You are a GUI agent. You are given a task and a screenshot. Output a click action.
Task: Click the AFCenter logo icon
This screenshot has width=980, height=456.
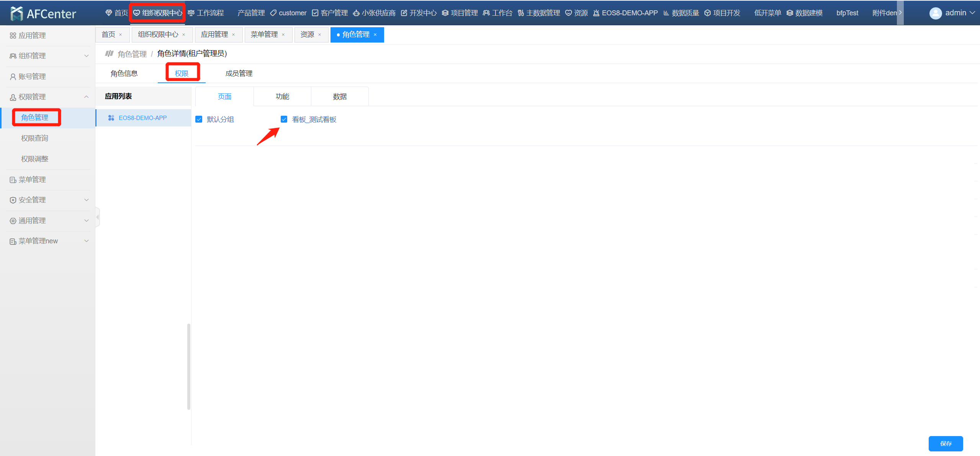16,13
